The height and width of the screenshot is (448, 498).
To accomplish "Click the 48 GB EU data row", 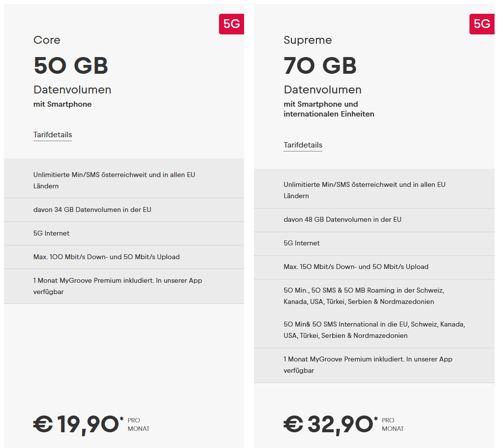I will point(342,220).
